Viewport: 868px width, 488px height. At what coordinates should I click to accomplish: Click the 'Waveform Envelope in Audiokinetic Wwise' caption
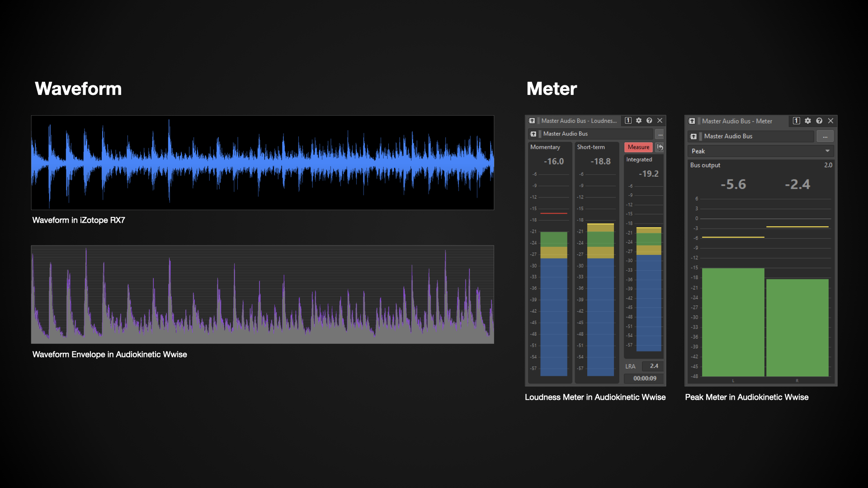click(109, 355)
